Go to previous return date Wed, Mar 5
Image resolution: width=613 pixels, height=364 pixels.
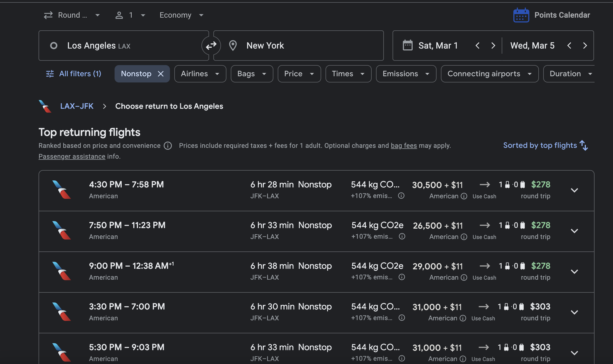click(569, 46)
